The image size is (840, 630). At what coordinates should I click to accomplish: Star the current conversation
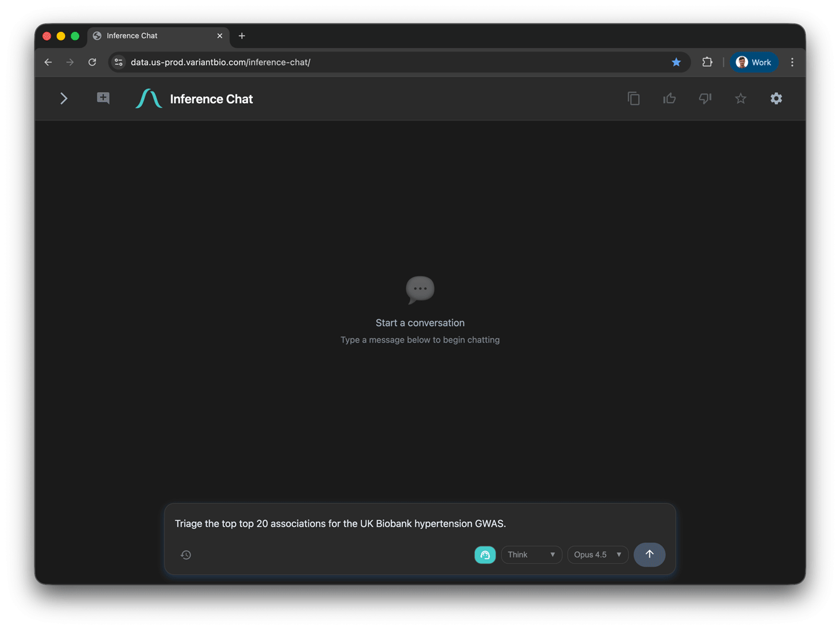coord(740,98)
